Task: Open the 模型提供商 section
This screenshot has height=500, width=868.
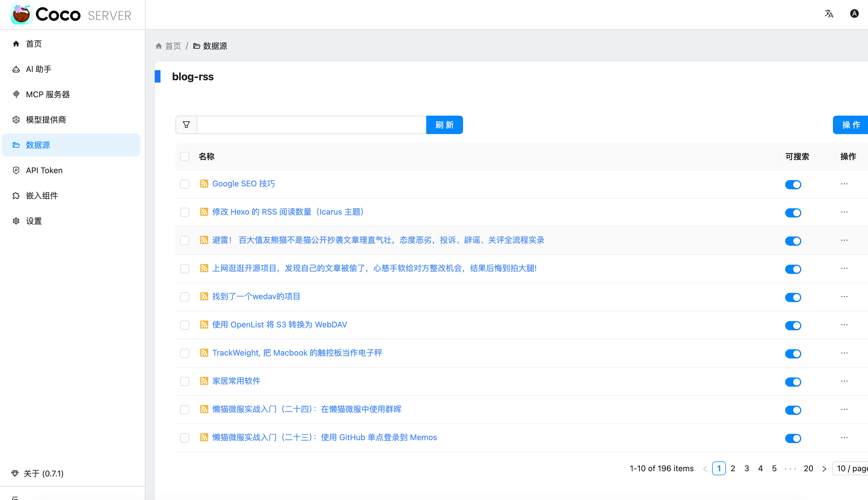Action: 46,119
